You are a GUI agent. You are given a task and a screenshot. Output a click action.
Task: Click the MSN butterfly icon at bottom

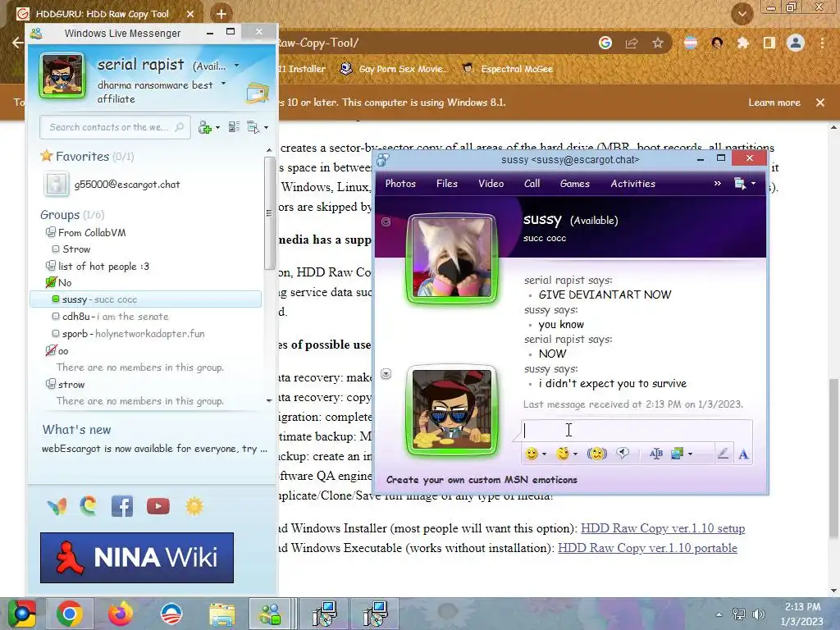point(57,506)
